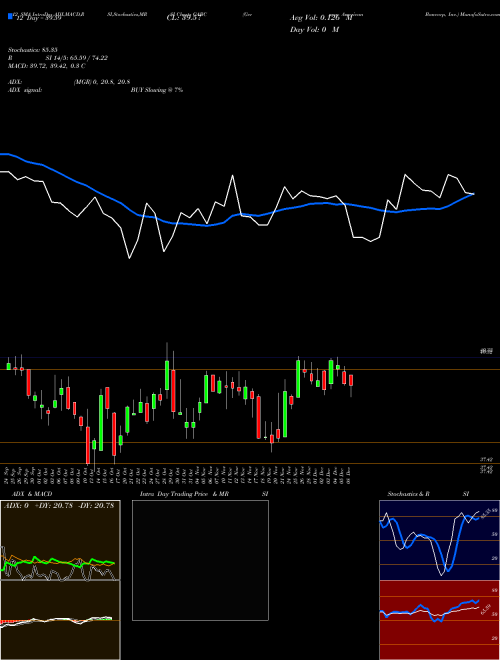The height and width of the screenshot is (660, 500).
Task: Click the 'SI 14/3: 65.59 / 74.22' value
Action: pyautogui.click(x=77, y=58)
